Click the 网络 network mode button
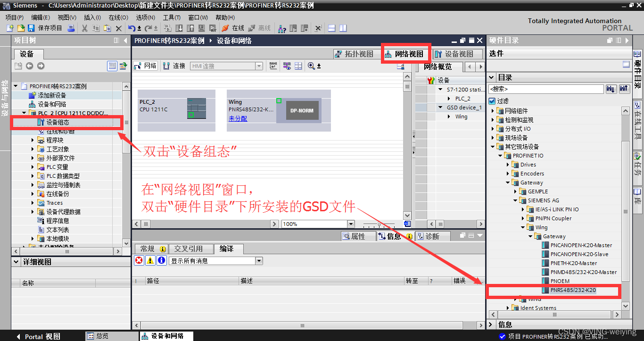The height and width of the screenshot is (341, 644). [x=145, y=66]
